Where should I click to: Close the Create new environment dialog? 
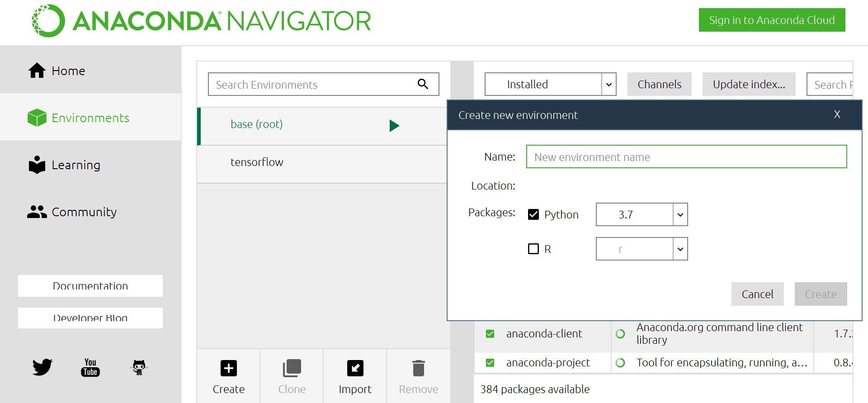click(x=837, y=114)
